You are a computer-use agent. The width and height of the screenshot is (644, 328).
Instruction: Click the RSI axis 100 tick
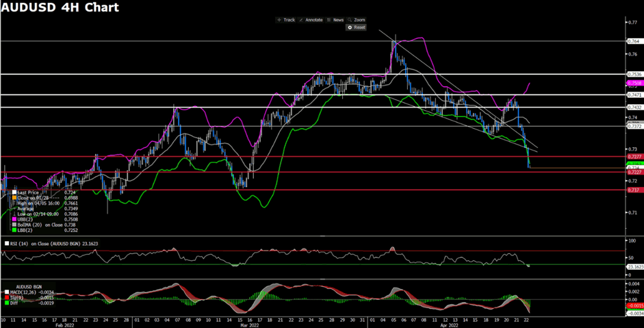coord(632,240)
